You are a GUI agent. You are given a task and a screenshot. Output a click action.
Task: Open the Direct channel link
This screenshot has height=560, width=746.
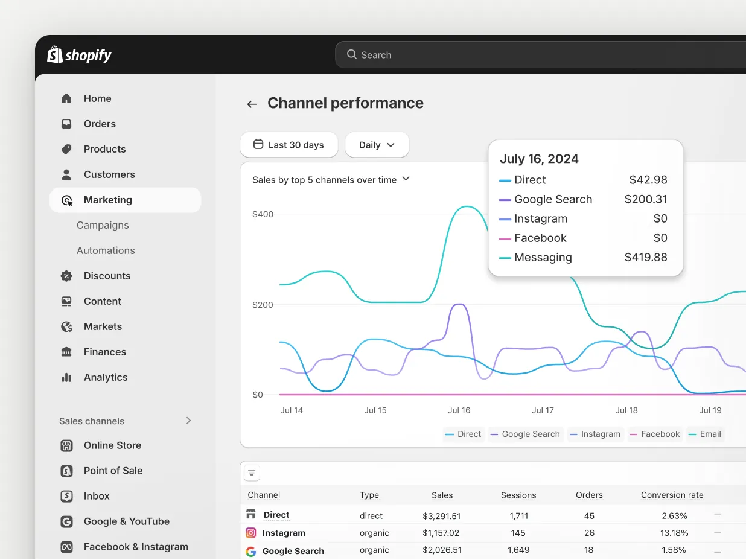276,515
